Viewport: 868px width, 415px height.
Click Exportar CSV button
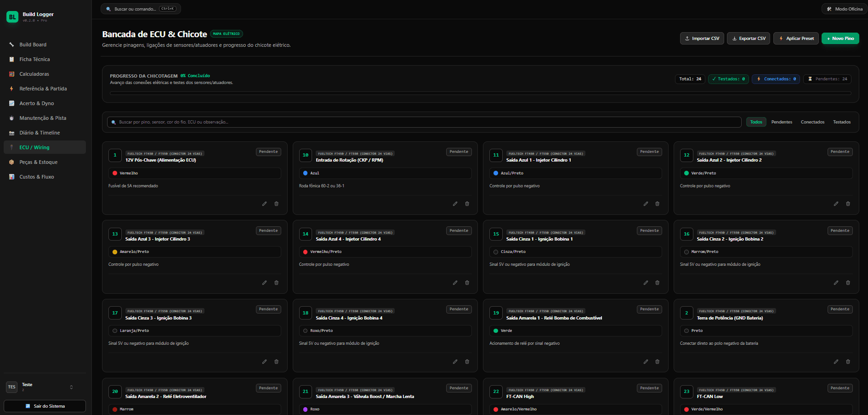pyautogui.click(x=749, y=39)
